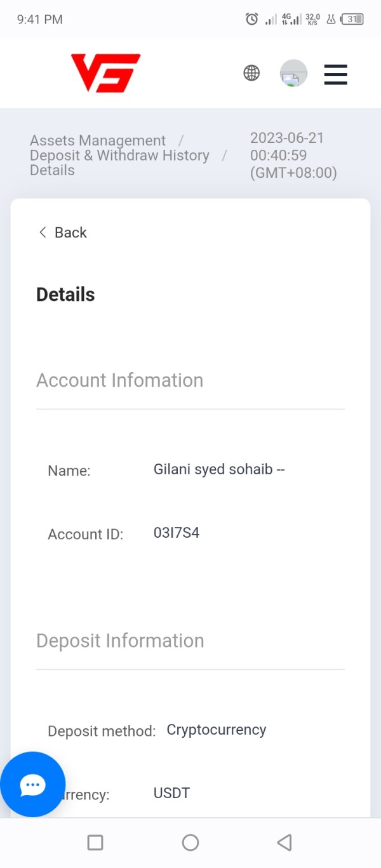Tap the USDT currency value
Image resolution: width=381 pixels, height=868 pixels.
pos(171,793)
